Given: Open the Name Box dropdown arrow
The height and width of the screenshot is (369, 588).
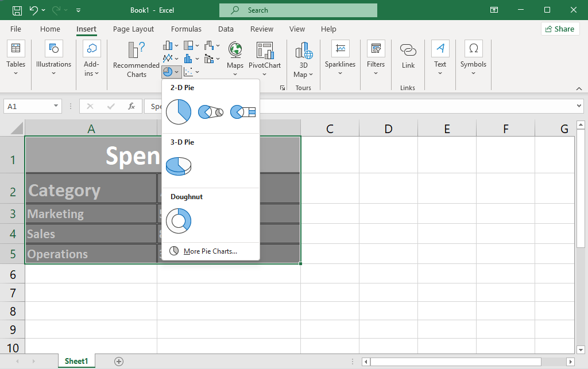Looking at the screenshot, I should click(56, 106).
